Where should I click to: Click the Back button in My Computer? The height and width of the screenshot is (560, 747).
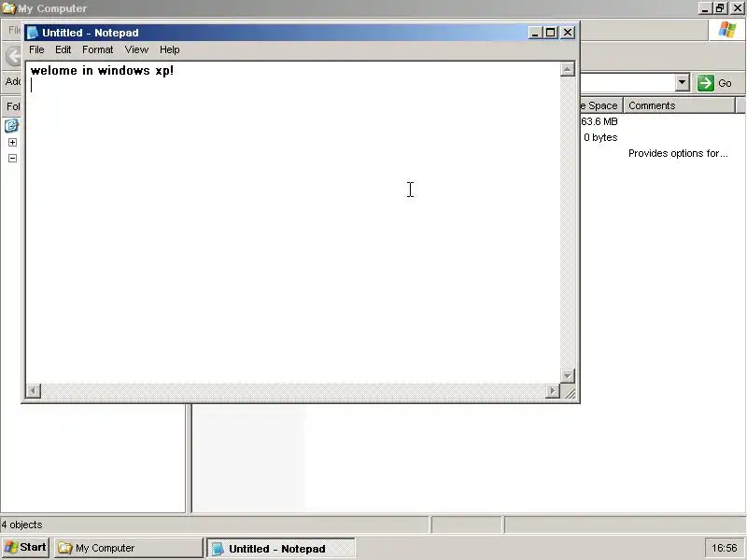[x=13, y=56]
